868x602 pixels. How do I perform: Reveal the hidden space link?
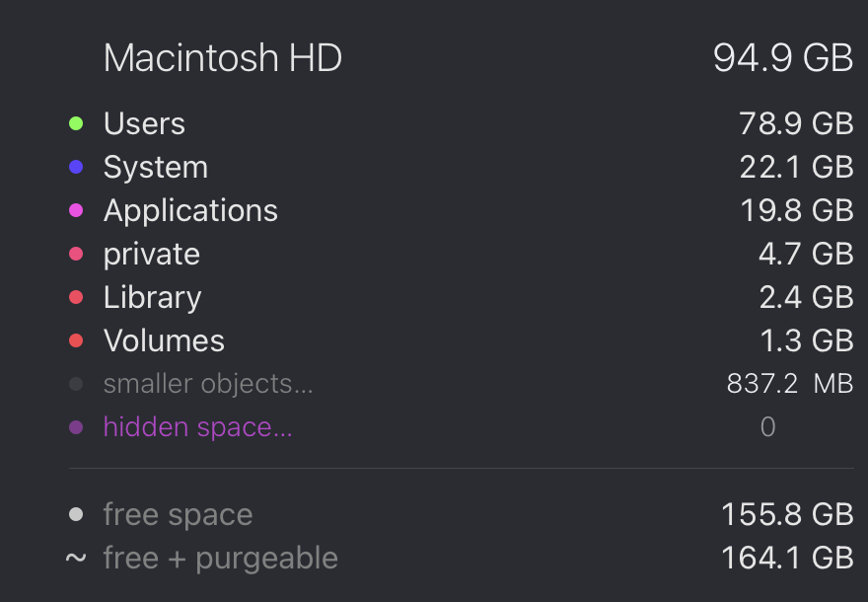pos(197,428)
